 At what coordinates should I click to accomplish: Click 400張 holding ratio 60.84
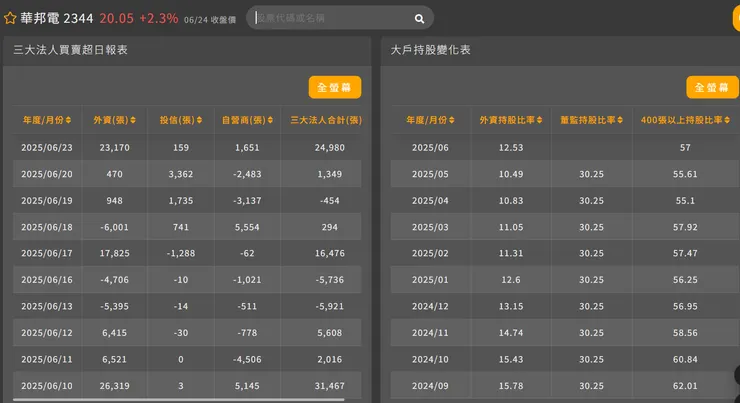pos(685,359)
